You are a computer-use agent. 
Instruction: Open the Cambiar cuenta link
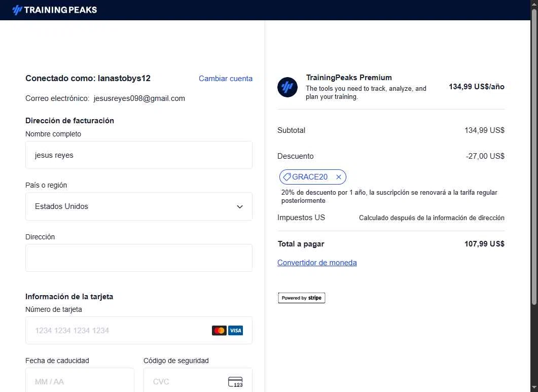226,79
